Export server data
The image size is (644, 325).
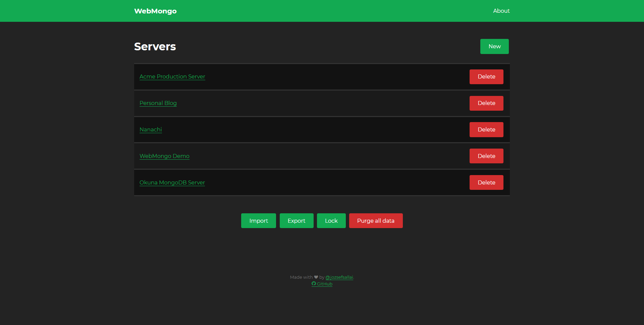(296, 221)
